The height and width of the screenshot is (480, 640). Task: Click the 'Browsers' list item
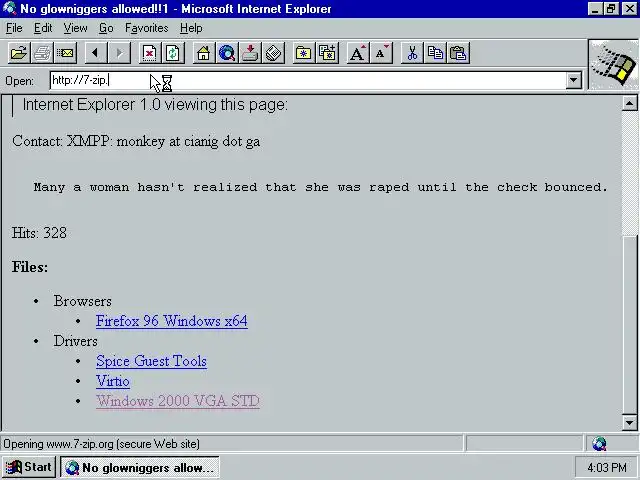tap(82, 301)
